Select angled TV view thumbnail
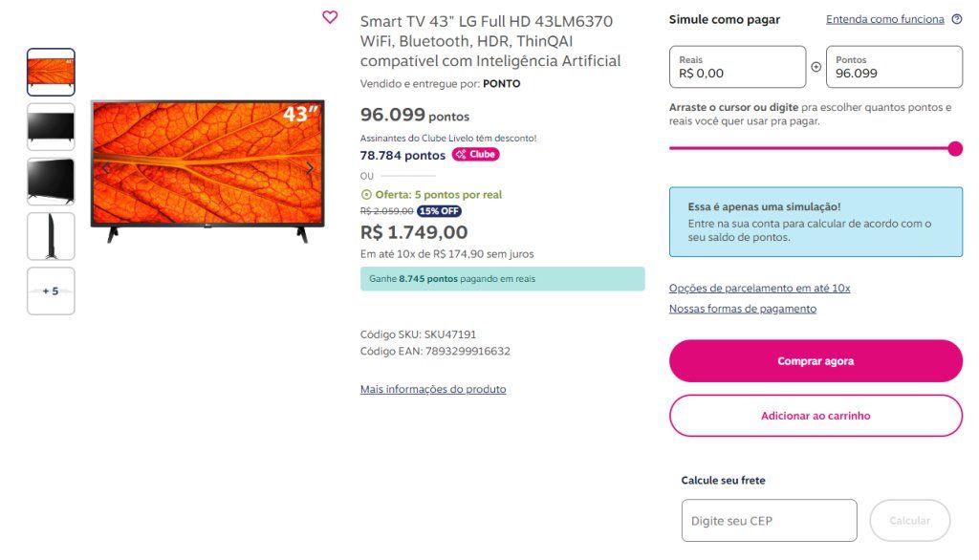Viewport: 979px width, 560px height. (52, 181)
